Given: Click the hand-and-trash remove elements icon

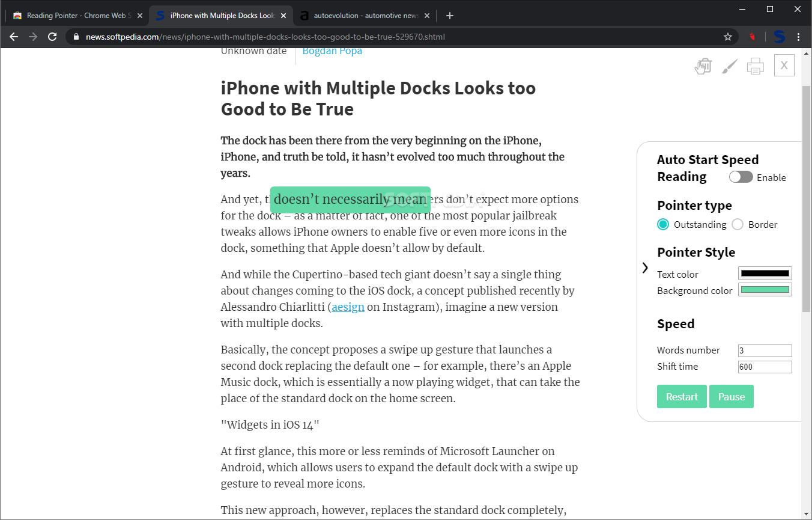Looking at the screenshot, I should coord(703,66).
